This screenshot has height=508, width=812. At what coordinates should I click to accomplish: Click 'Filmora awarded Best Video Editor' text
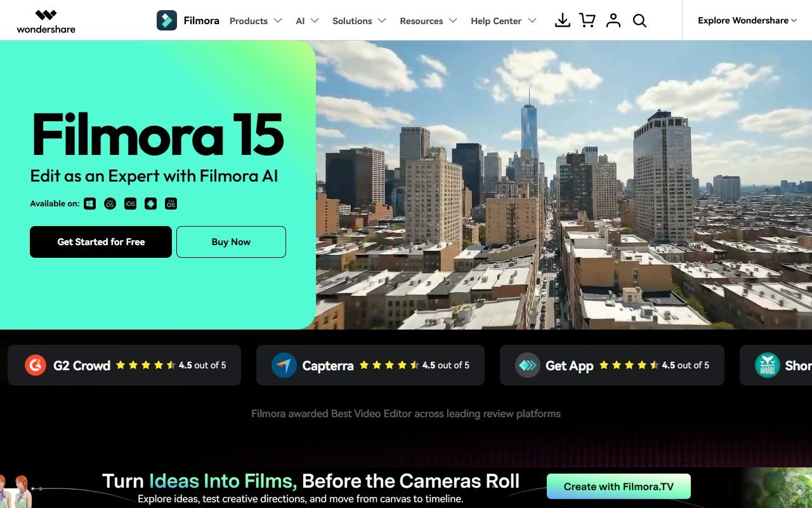(406, 414)
